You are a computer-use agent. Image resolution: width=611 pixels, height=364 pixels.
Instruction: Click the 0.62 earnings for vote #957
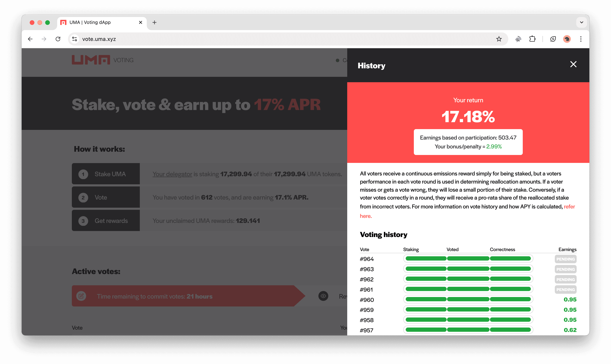tap(570, 330)
